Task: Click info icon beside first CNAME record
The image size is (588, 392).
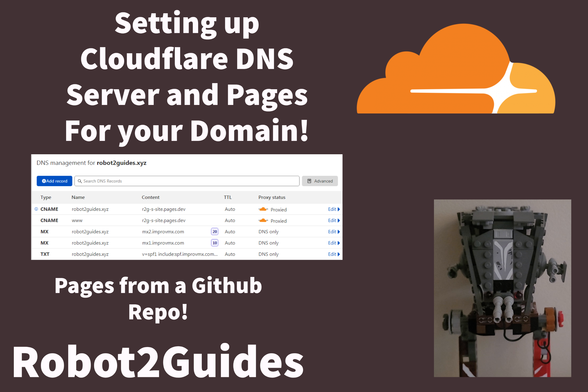Action: (x=36, y=209)
